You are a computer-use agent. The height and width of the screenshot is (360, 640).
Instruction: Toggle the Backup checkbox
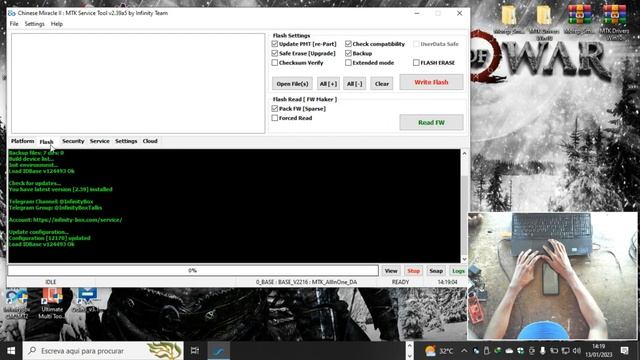pyautogui.click(x=348, y=53)
